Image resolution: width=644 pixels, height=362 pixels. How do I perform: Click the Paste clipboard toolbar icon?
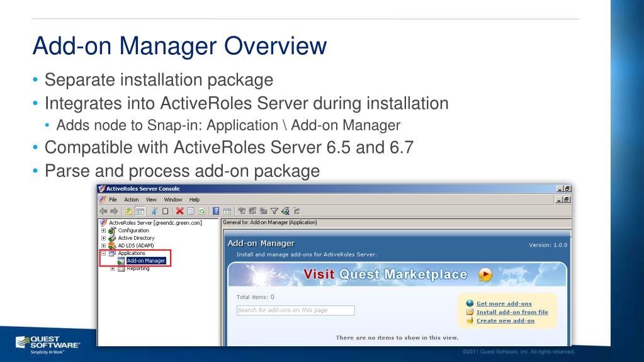pos(165,211)
